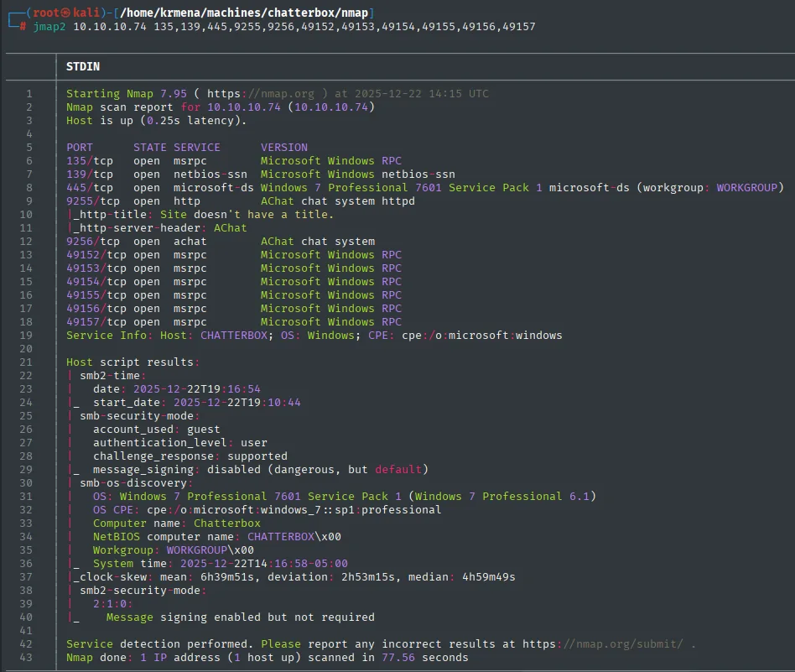Click the 'smb2-security-mode' script heading
The height and width of the screenshot is (672, 795).
tap(143, 591)
